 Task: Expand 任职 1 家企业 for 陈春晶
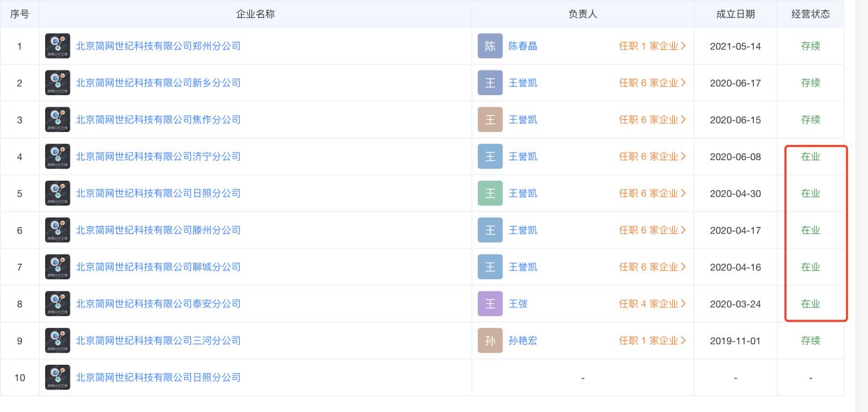coord(652,47)
